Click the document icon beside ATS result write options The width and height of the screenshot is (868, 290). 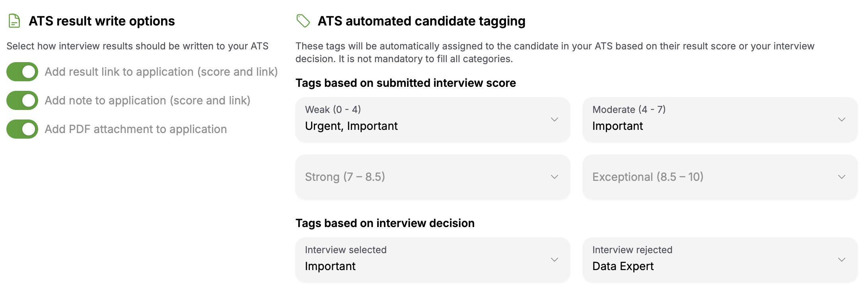pos(14,21)
